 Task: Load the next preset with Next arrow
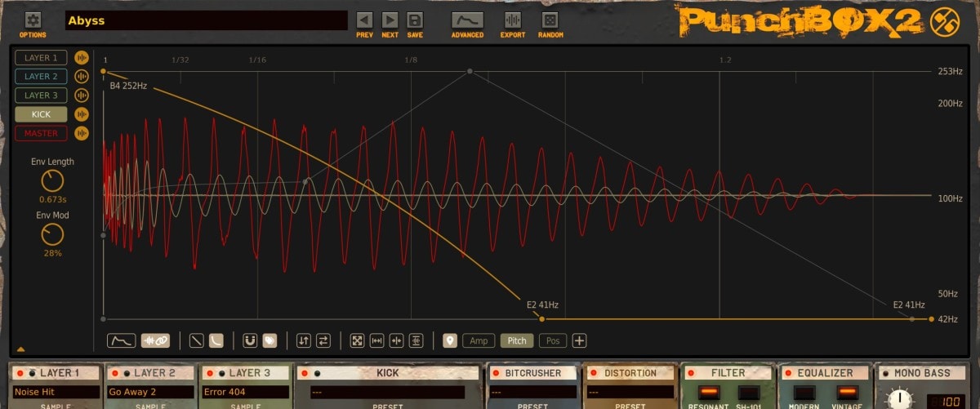click(390, 20)
